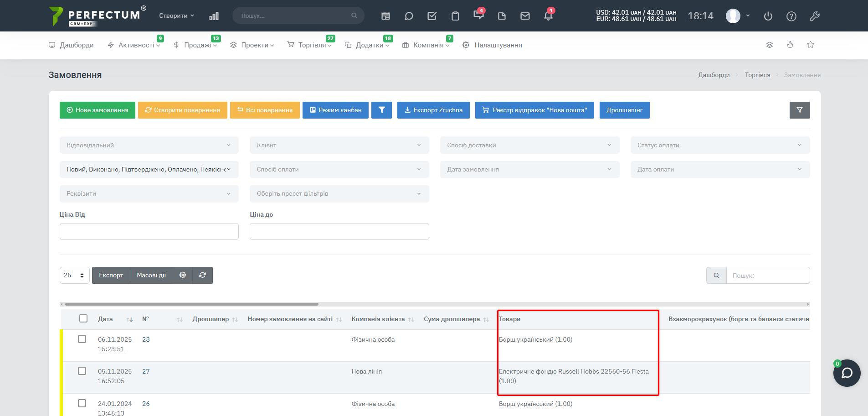
Task: Click the notifications bell icon
Action: (548, 16)
